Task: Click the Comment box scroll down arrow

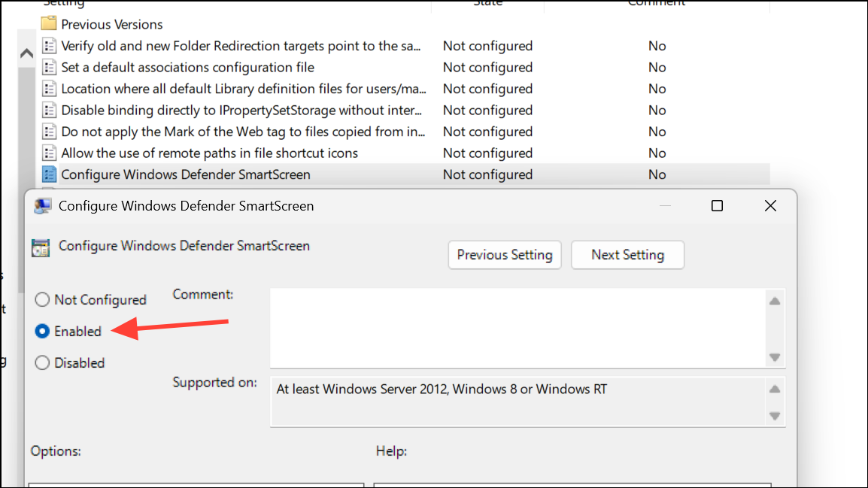Action: 775,357
